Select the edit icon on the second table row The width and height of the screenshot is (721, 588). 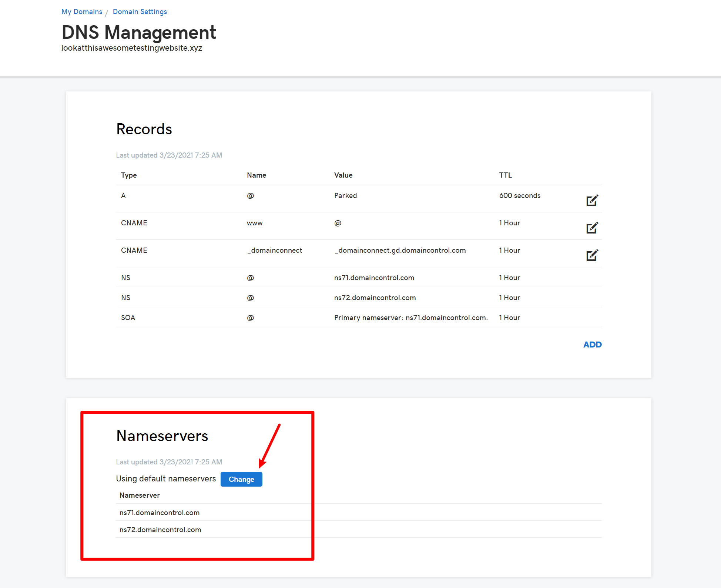click(x=592, y=227)
